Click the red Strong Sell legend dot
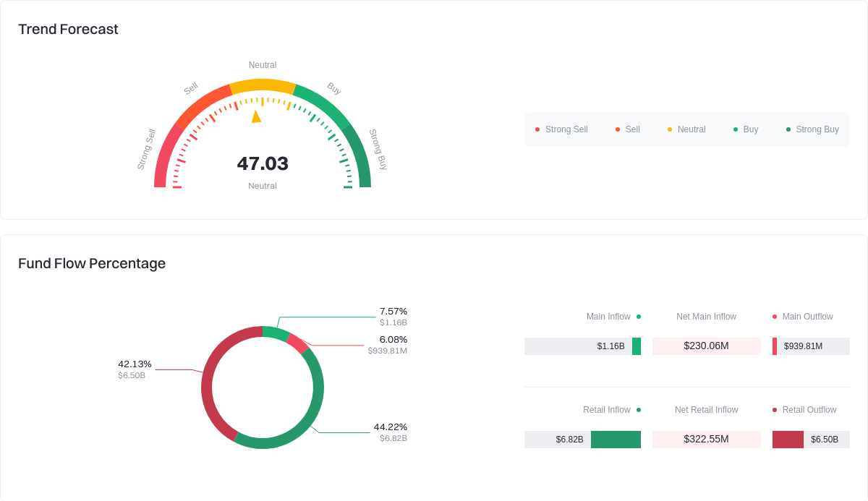This screenshot has width=868, height=501. (x=537, y=129)
